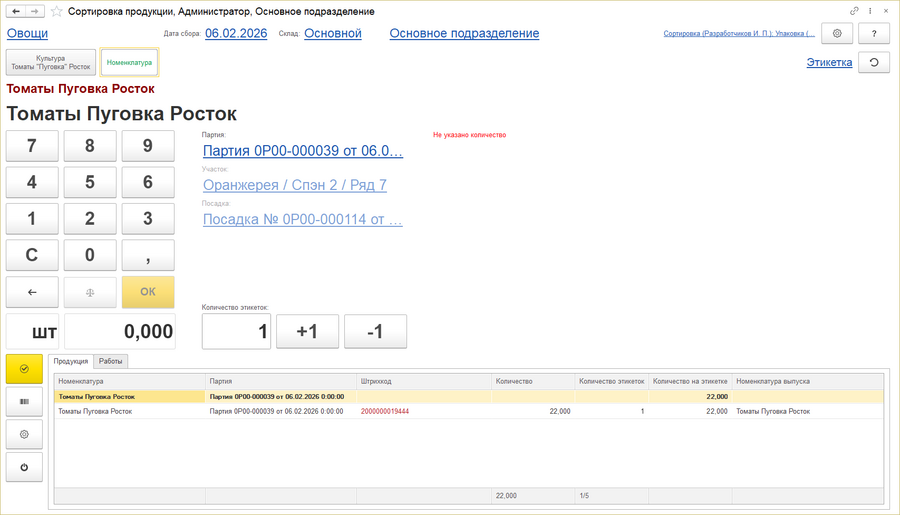Click the backspace arrow key on the keypad
The width and height of the screenshot is (900, 515).
[32, 292]
